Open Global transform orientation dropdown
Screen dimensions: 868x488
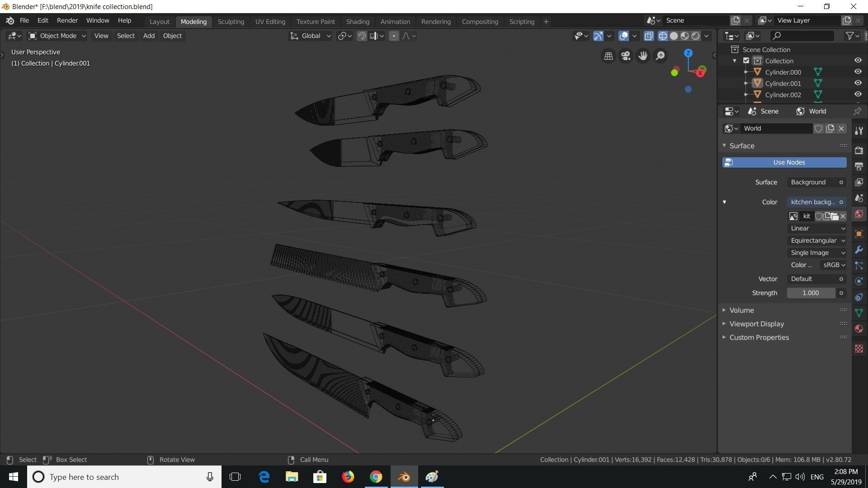click(x=310, y=36)
